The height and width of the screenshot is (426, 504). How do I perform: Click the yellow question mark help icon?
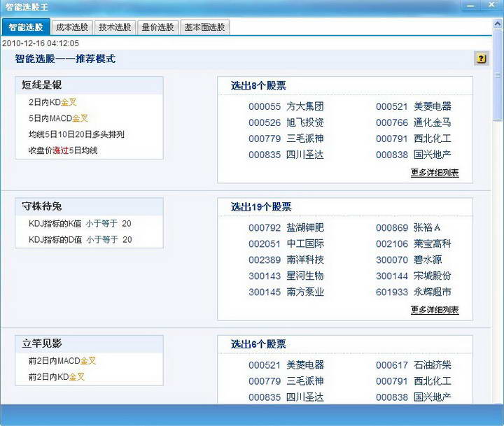[481, 59]
